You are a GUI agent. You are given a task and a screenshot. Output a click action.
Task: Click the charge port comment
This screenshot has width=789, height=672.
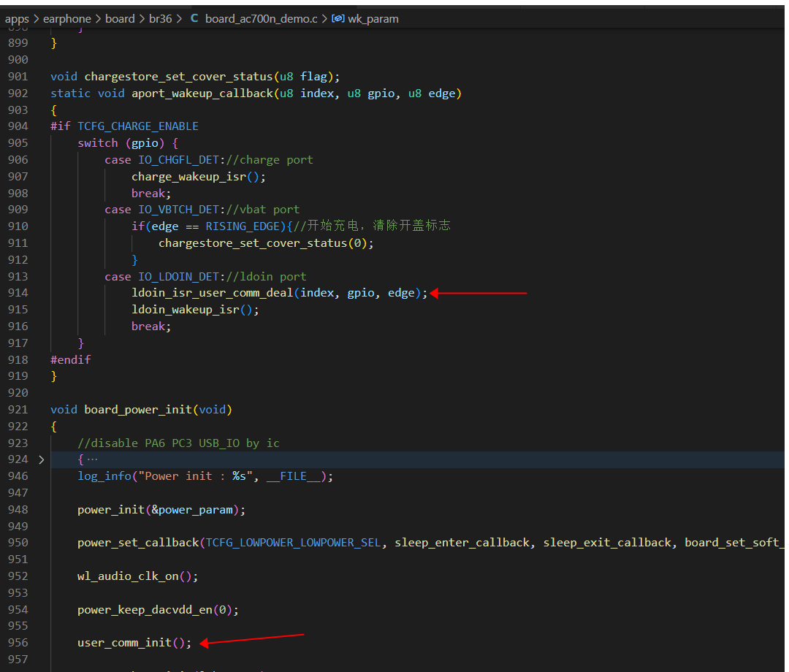270,160
